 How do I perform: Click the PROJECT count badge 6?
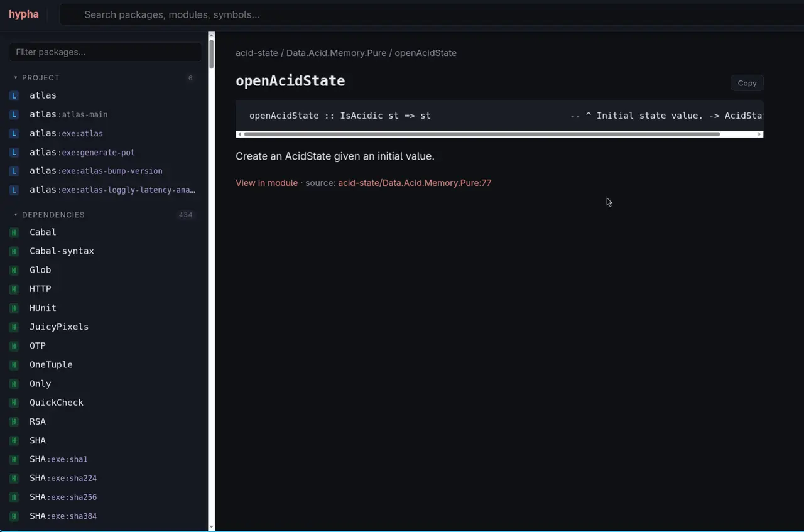(x=190, y=78)
